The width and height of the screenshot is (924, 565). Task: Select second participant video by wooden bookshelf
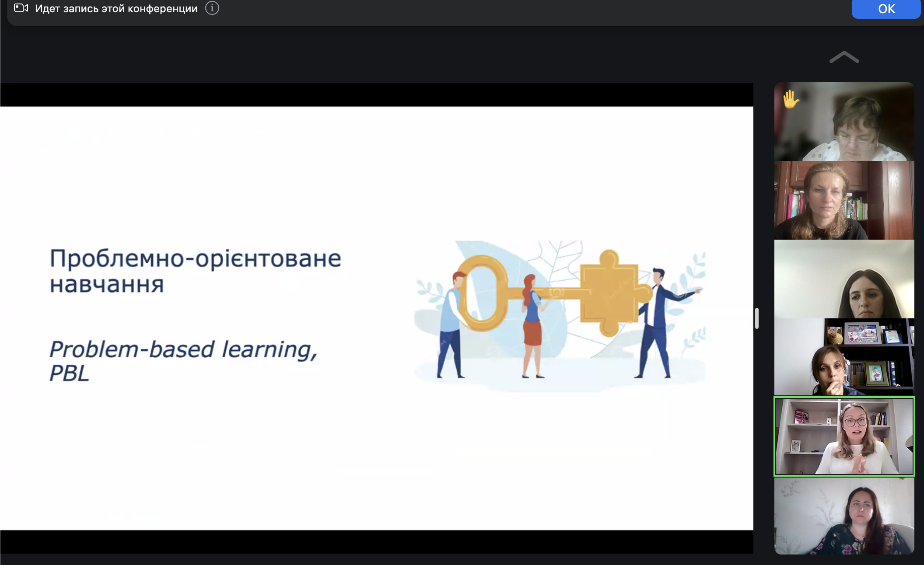pos(844,200)
